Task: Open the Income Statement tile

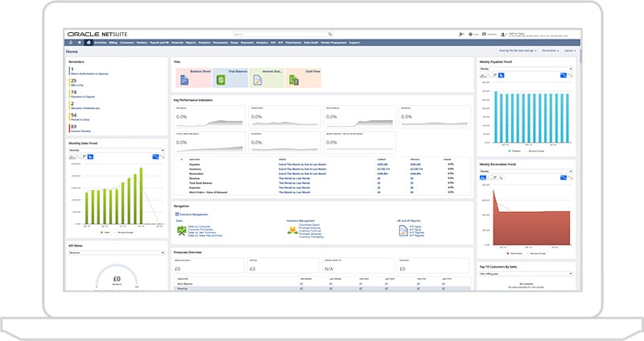Action: [266, 77]
